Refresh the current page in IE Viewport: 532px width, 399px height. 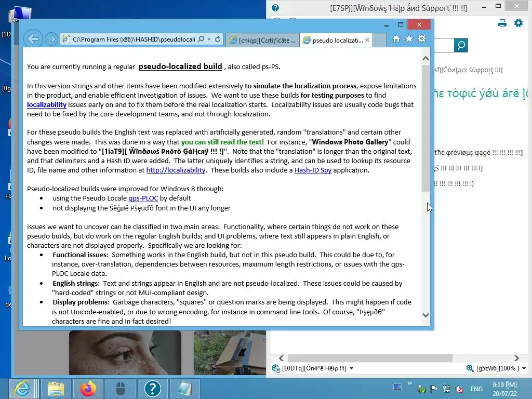(218, 39)
